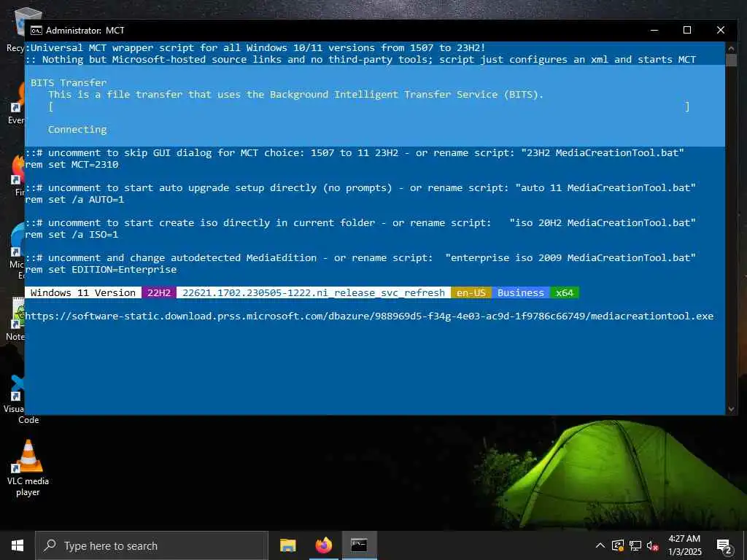Open the VLC media player desktop shortcut
Viewport: 747px width, 560px height.
pos(28,468)
